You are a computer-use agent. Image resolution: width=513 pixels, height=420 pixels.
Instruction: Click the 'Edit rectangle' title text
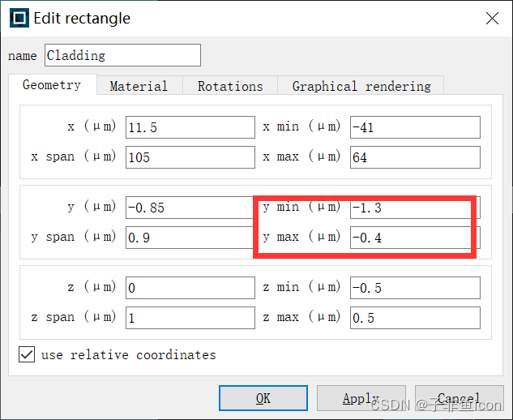(82, 19)
